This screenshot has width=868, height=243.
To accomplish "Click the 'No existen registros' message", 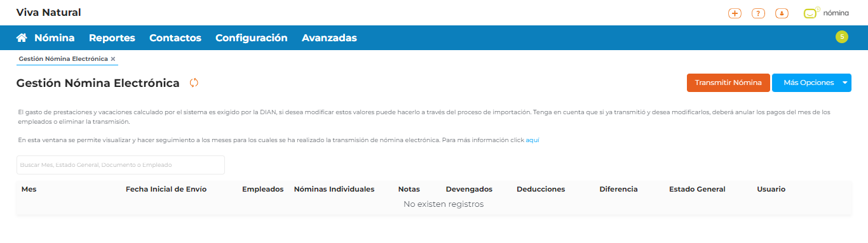I will point(444,204).
